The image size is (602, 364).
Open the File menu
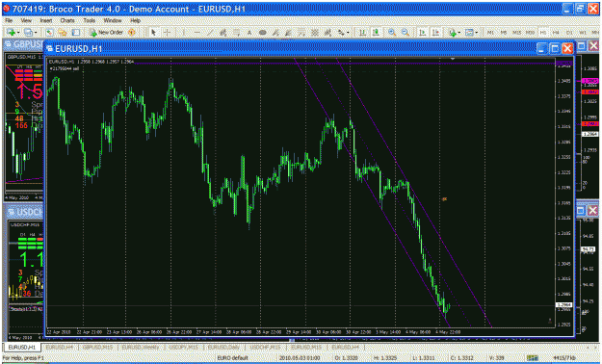(9, 20)
